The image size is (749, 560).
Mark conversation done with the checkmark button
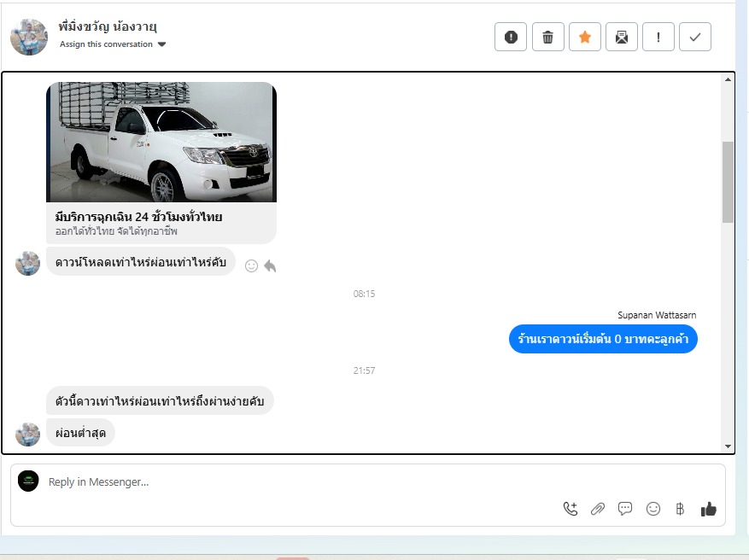tap(695, 37)
